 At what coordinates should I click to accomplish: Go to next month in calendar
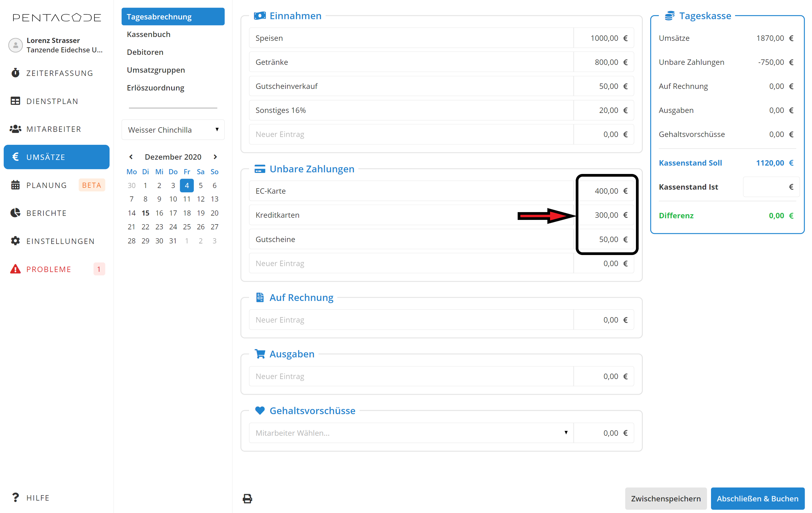click(x=215, y=157)
